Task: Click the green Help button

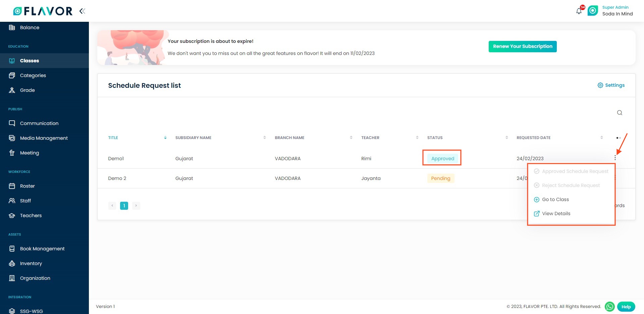Action: click(626, 307)
